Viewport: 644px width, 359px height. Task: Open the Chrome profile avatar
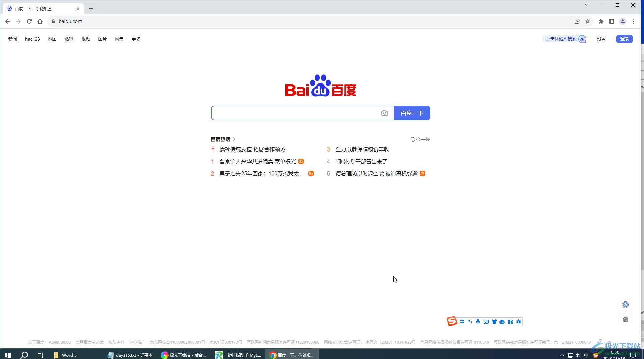pos(623,21)
